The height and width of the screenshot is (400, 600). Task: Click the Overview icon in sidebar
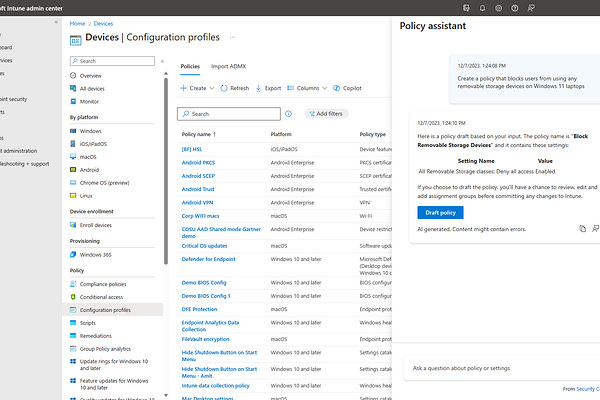[x=73, y=75]
